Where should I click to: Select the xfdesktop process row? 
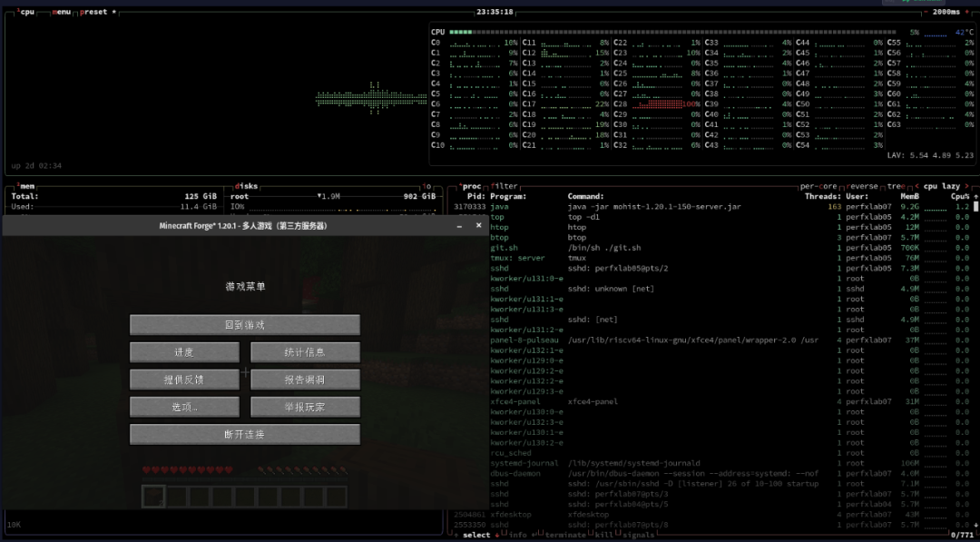coord(711,515)
